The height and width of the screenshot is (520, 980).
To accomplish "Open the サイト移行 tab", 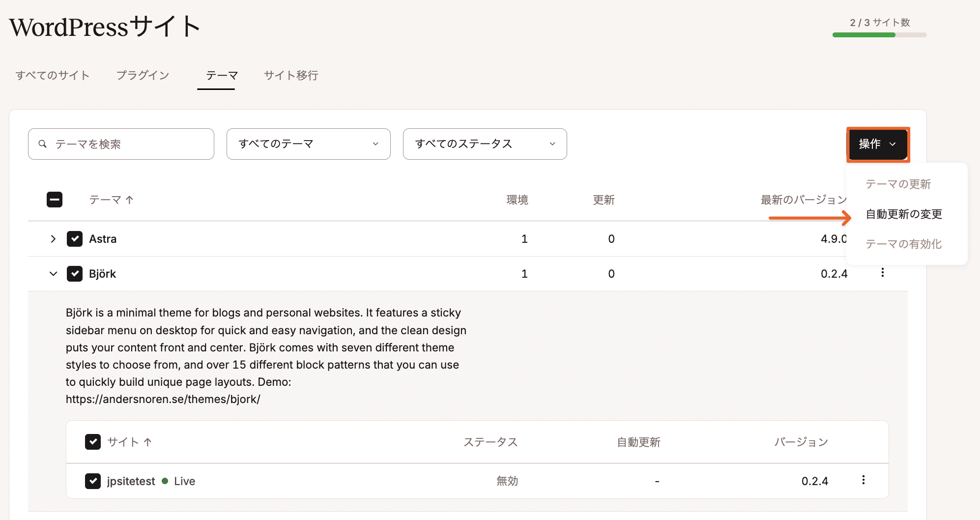I will pyautogui.click(x=291, y=75).
